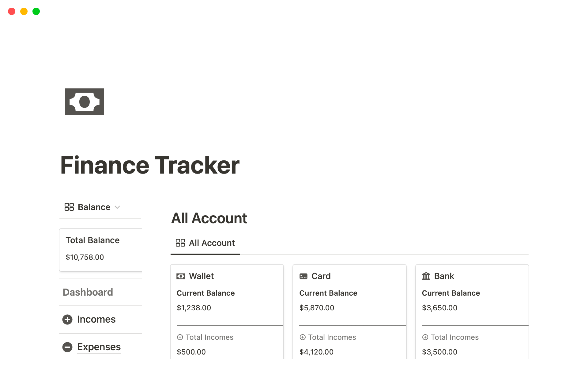Toggle the Dashboard section in sidebar
Screen dimensions: 588x368
(x=88, y=292)
